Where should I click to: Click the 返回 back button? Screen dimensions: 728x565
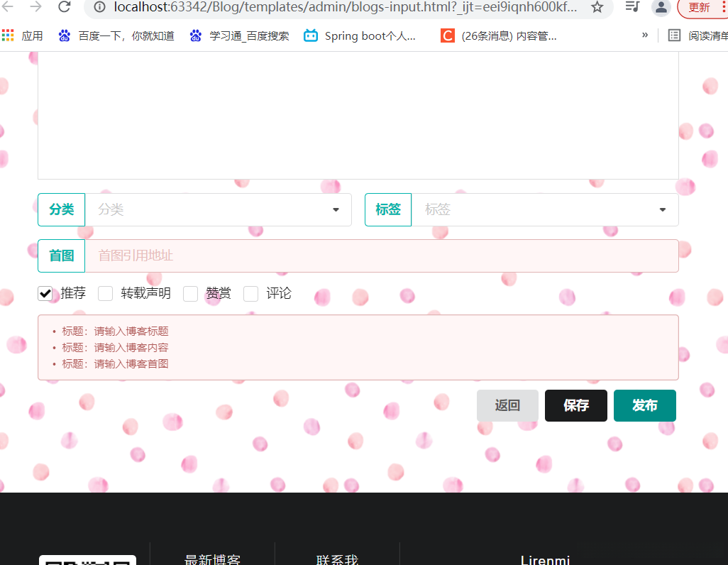pos(507,405)
